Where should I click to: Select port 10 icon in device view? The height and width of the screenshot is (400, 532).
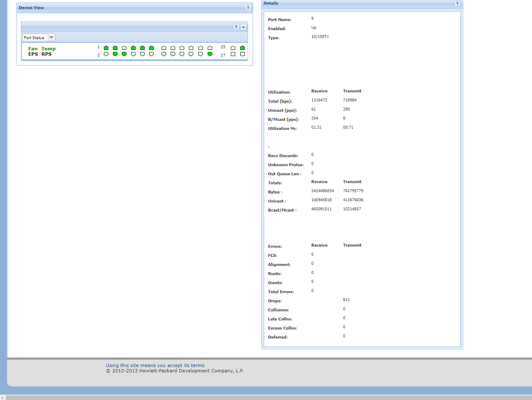coord(142,54)
